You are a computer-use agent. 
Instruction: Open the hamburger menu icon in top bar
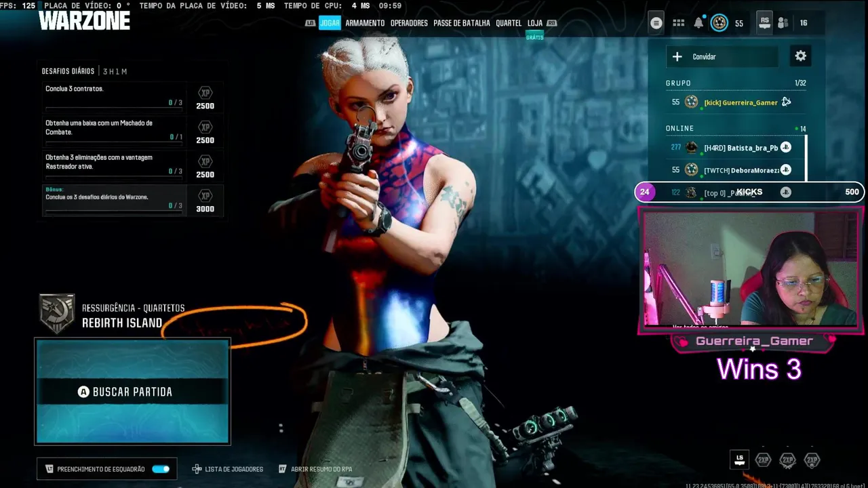click(x=656, y=23)
